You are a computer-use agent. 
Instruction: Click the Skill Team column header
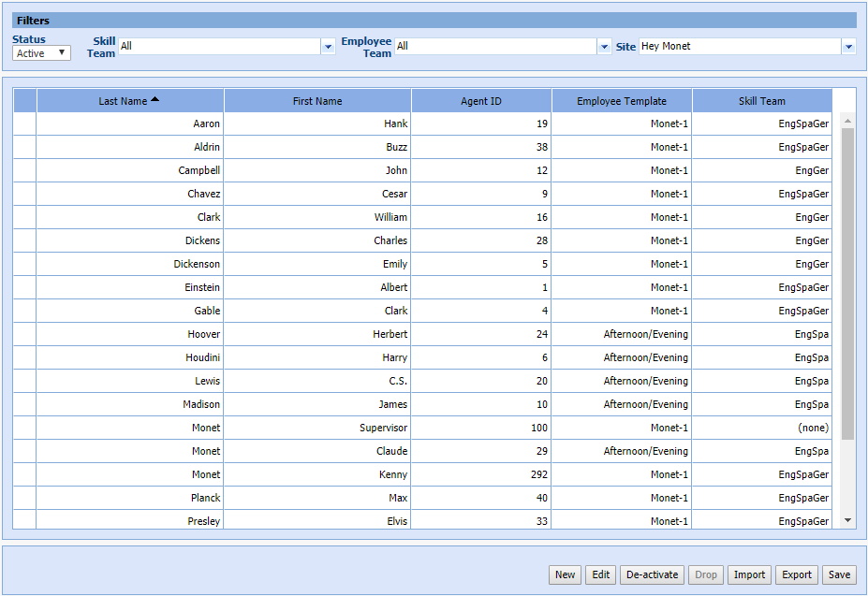[761, 101]
